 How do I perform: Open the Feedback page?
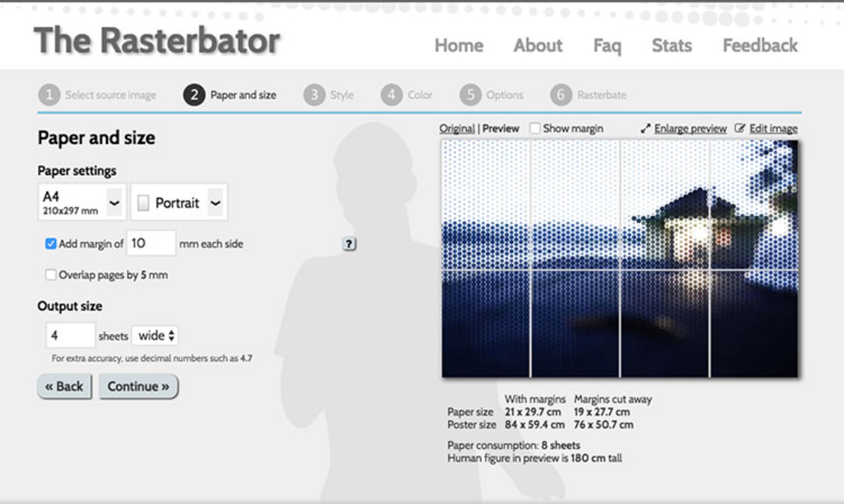(760, 45)
